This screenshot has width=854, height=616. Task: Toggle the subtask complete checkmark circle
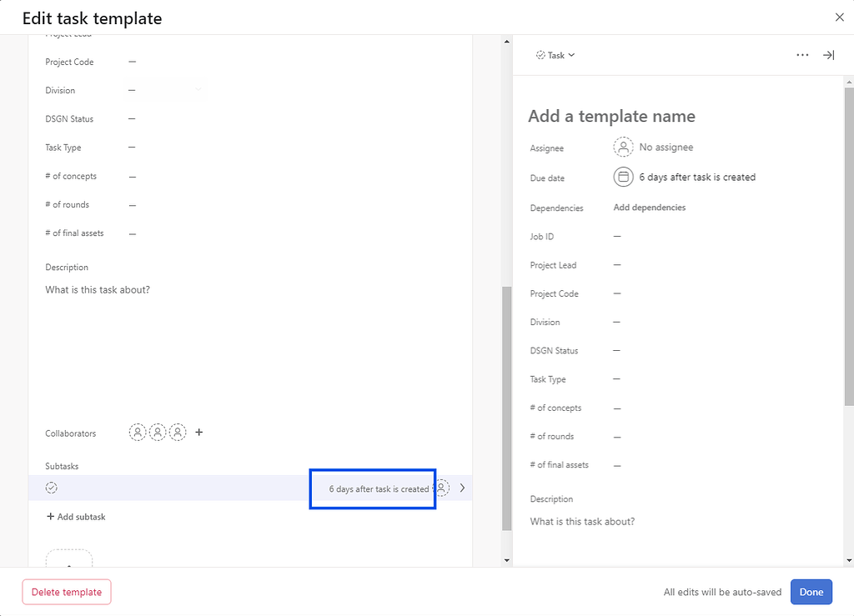pyautogui.click(x=52, y=488)
